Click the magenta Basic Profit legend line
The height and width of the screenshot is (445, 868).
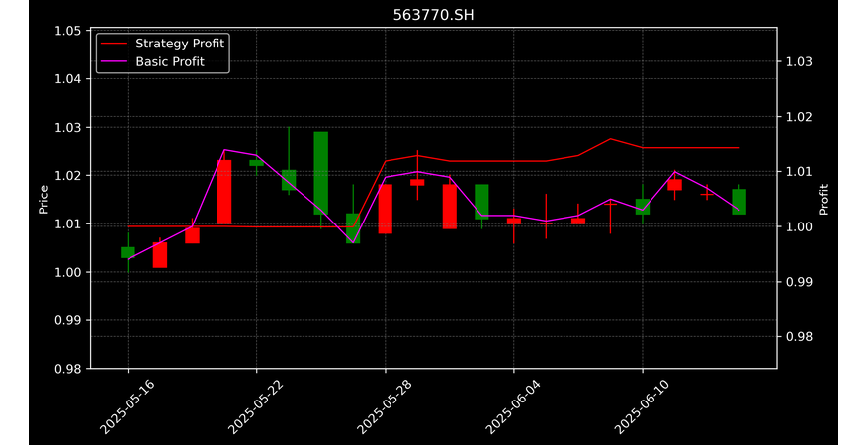point(114,62)
